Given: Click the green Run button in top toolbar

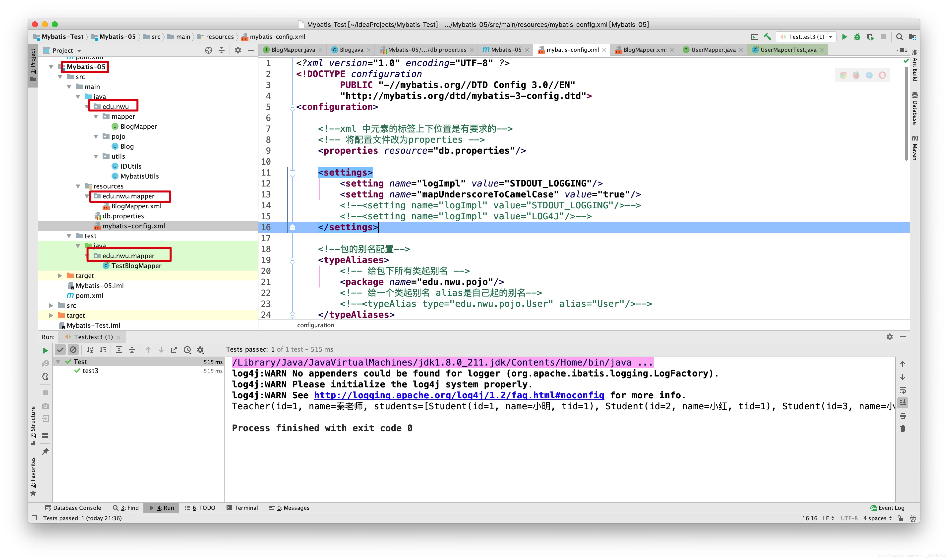Looking at the screenshot, I should coord(844,37).
